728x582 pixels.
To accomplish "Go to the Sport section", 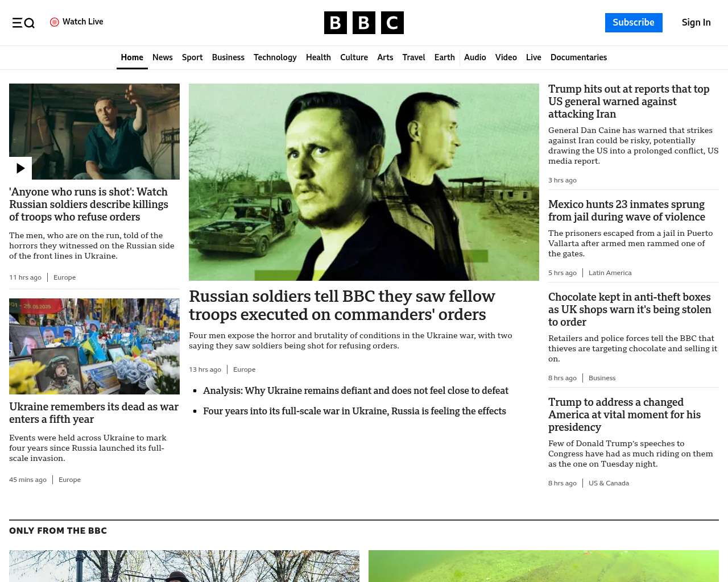I will 192,57.
